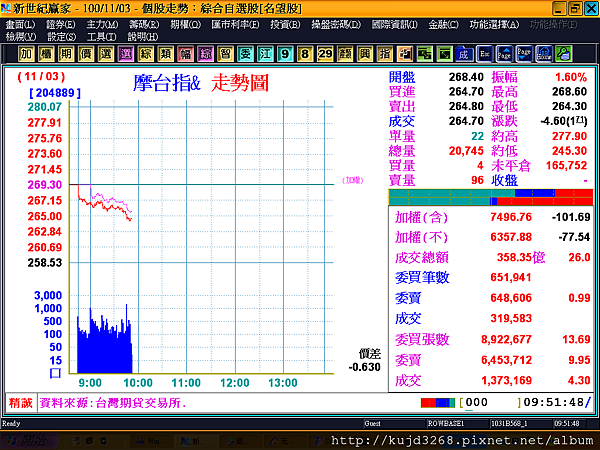Click the 振幅 value 1.60%

click(x=571, y=77)
